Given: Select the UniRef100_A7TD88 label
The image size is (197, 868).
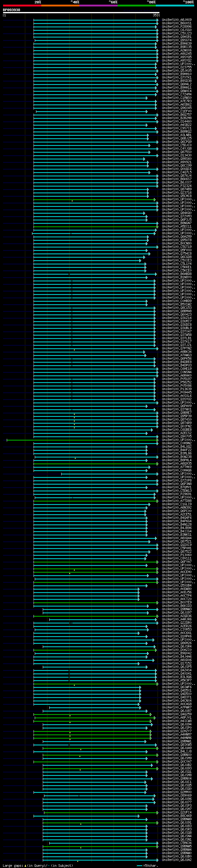Looking at the screenshot, I should 177,501.
